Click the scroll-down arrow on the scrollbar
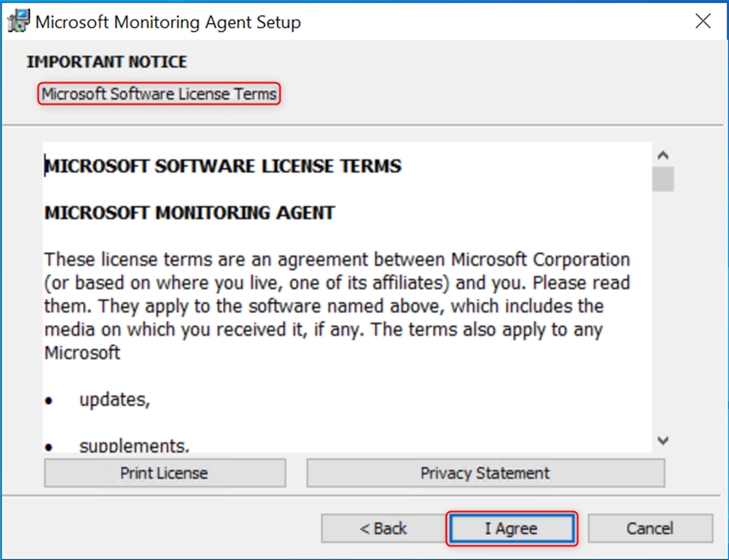 tap(662, 439)
